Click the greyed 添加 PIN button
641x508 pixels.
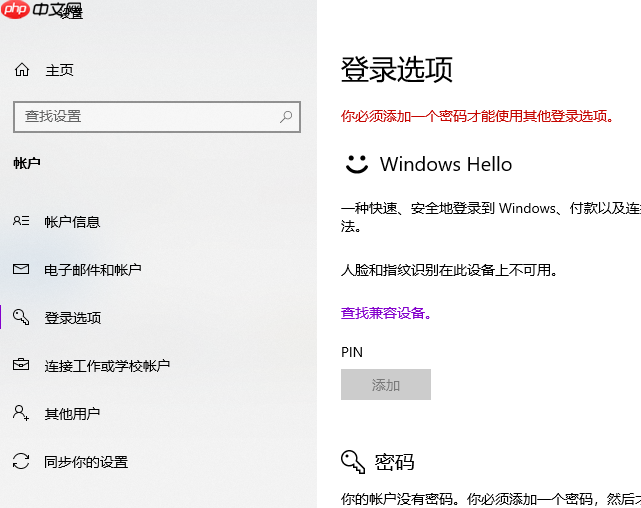tap(386, 385)
